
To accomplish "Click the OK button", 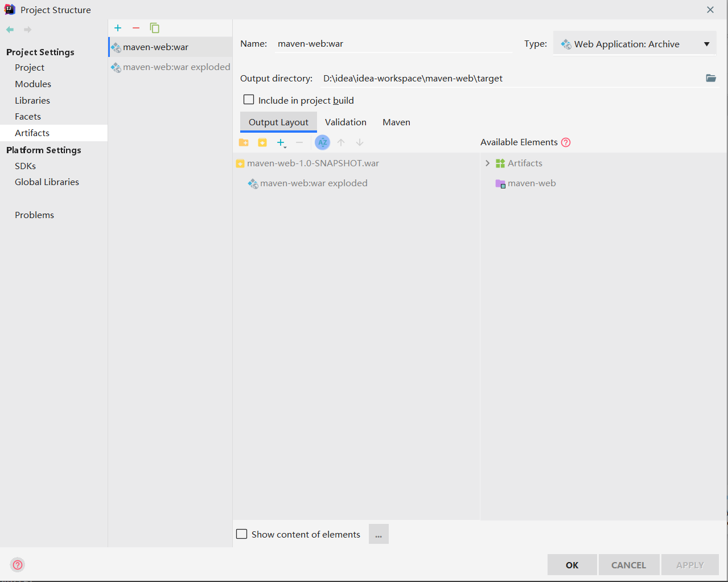I will [x=572, y=565].
